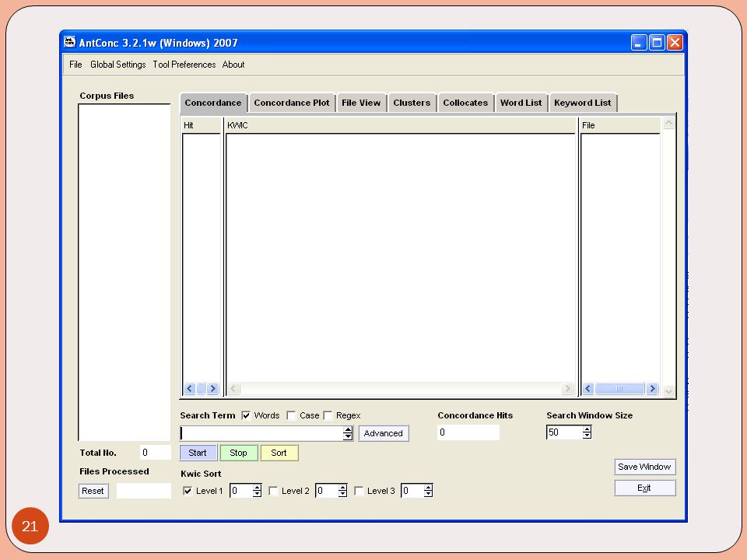The width and height of the screenshot is (747, 560).
Task: Click the KWIC pane right scroll arrow
Action: tap(567, 389)
